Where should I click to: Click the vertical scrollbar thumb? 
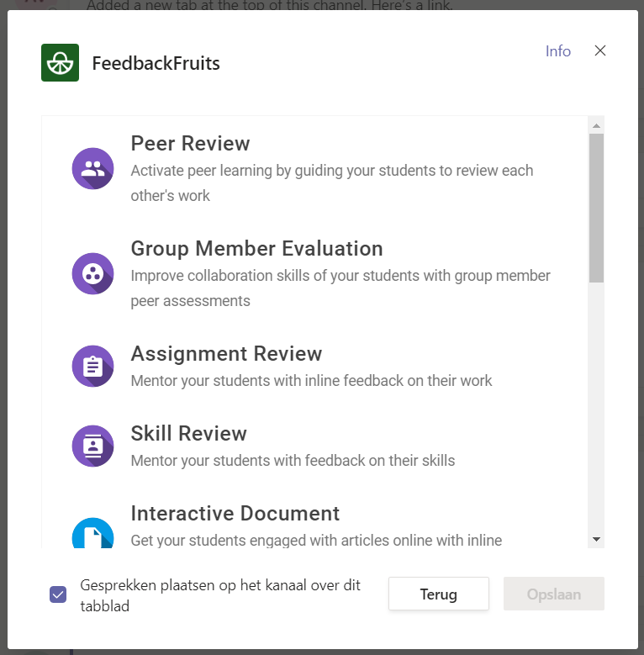pos(596,208)
